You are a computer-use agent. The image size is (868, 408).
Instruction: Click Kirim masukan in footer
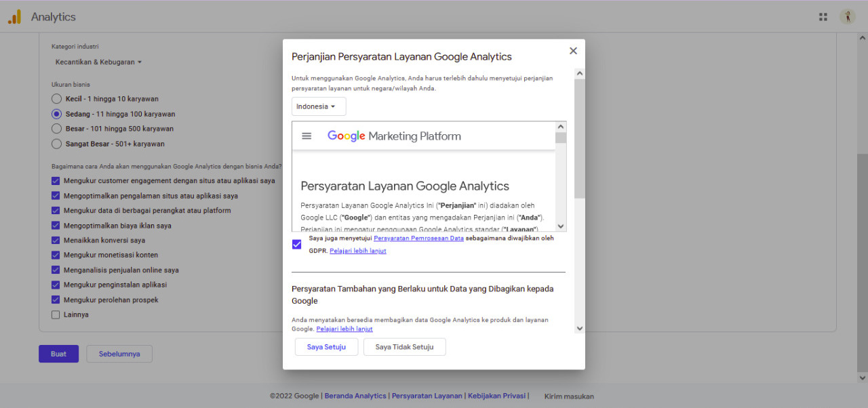[569, 396]
